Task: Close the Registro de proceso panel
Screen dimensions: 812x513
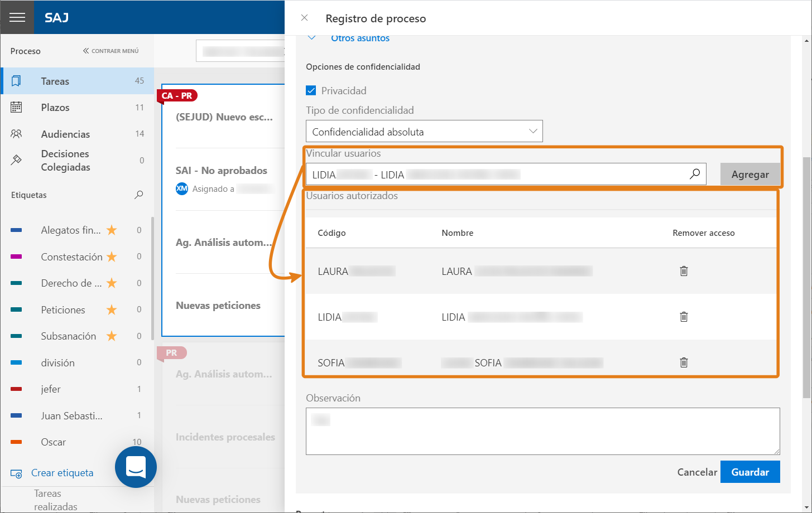Action: click(304, 18)
